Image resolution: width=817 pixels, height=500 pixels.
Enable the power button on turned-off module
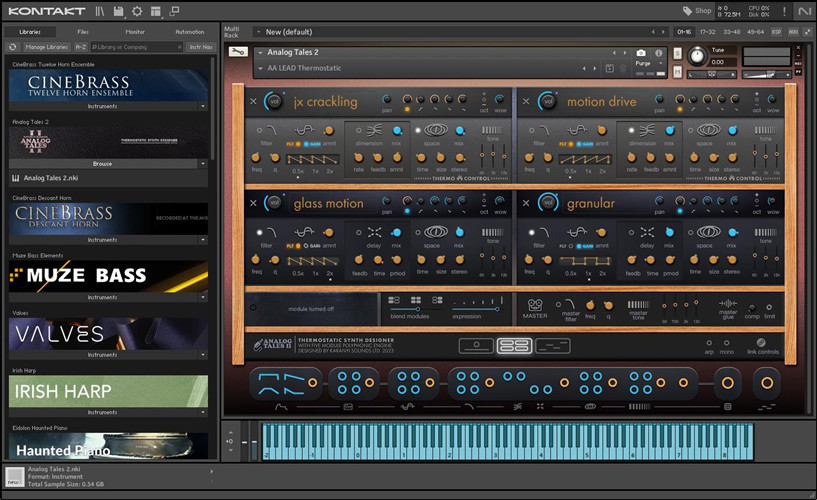pyautogui.click(x=253, y=308)
